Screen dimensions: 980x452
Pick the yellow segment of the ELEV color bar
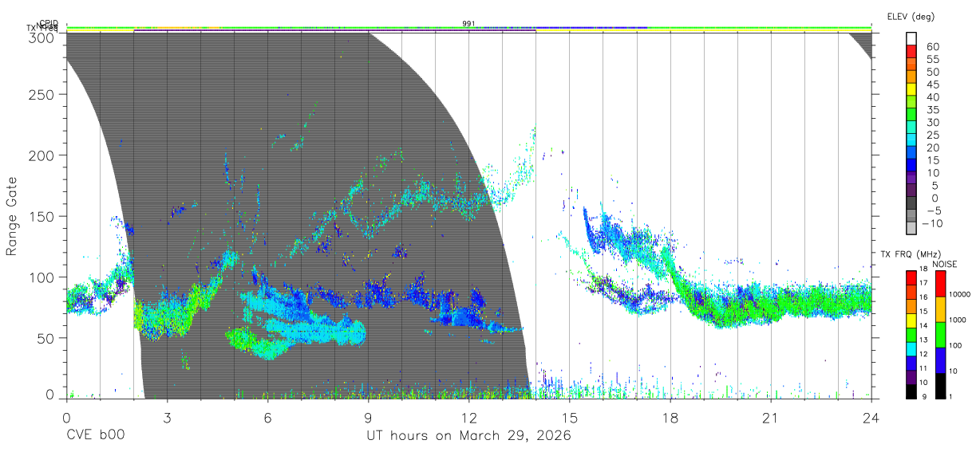coord(911,91)
